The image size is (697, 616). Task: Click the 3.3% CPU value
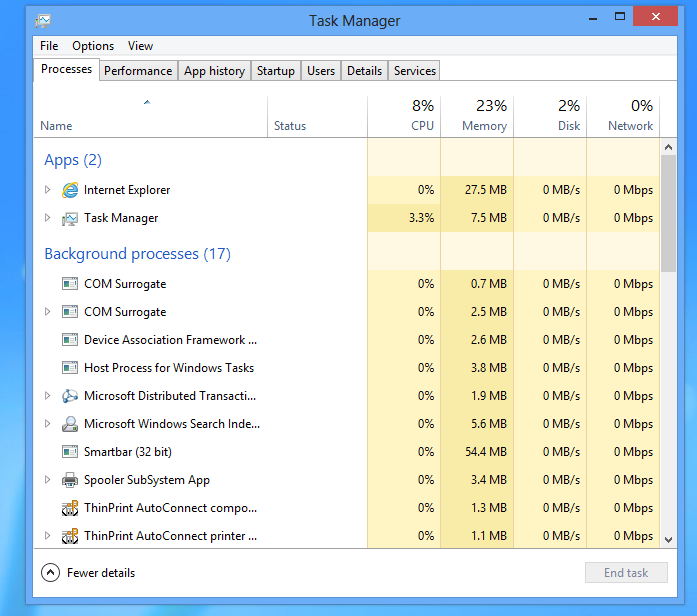click(421, 218)
